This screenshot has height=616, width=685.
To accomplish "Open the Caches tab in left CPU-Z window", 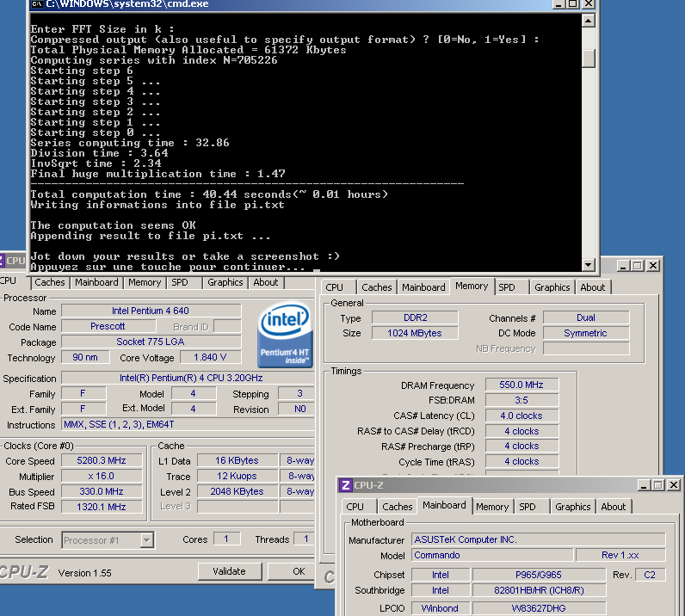I will coord(49,282).
